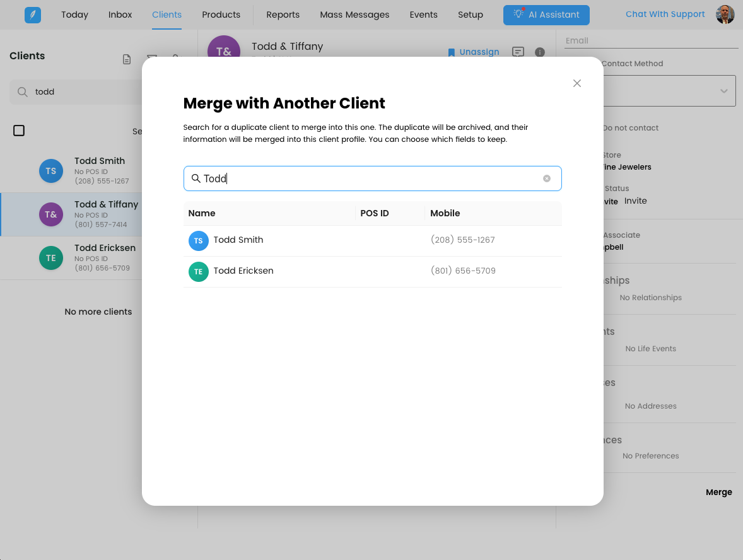Click the POS ID column header
The image size is (743, 560).
point(375,213)
